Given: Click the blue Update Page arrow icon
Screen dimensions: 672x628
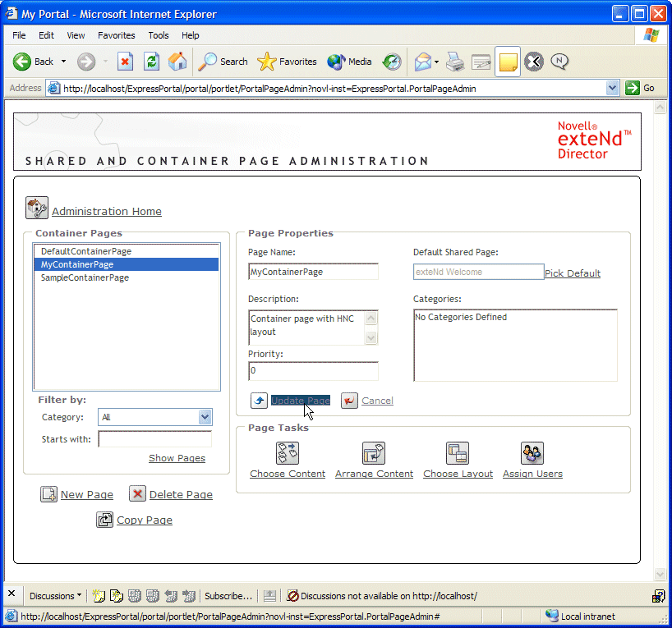Looking at the screenshot, I should coord(259,400).
